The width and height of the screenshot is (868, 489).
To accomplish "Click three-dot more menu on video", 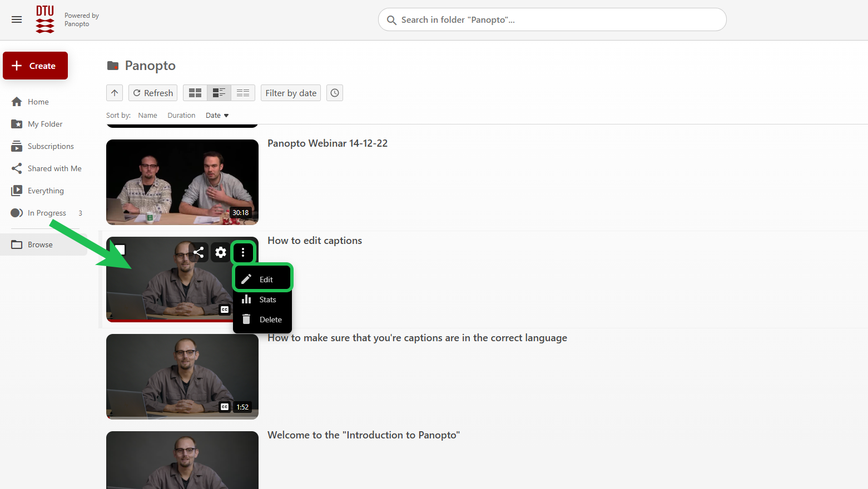I will [x=243, y=252].
